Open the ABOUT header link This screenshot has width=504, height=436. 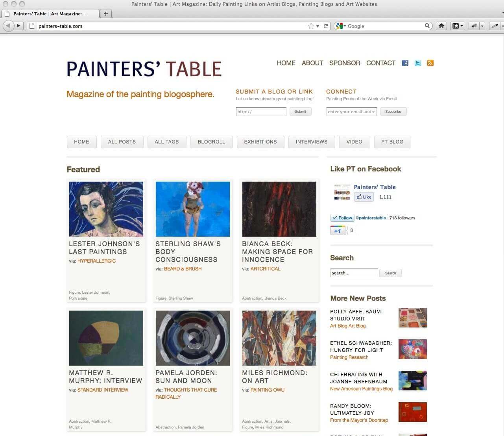click(x=312, y=63)
